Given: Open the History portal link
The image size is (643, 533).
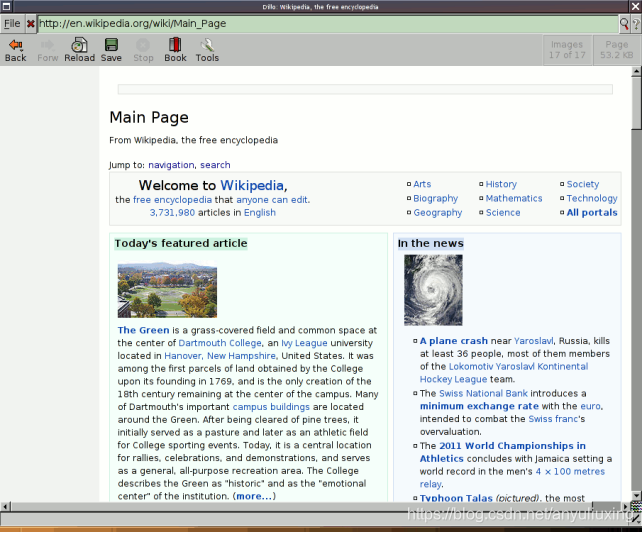Looking at the screenshot, I should (501, 184).
